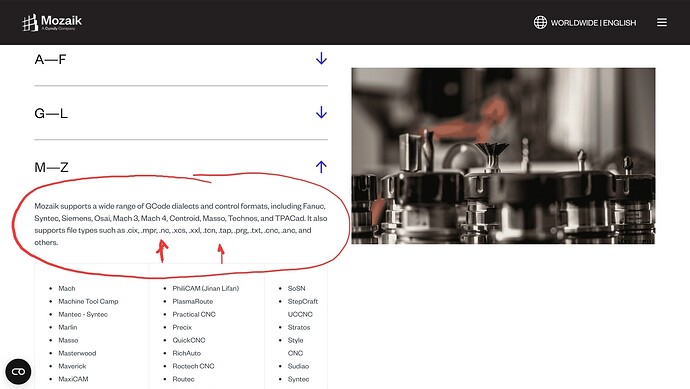Click the Marlin list item
Viewport: 690px width, 389px height.
click(68, 327)
